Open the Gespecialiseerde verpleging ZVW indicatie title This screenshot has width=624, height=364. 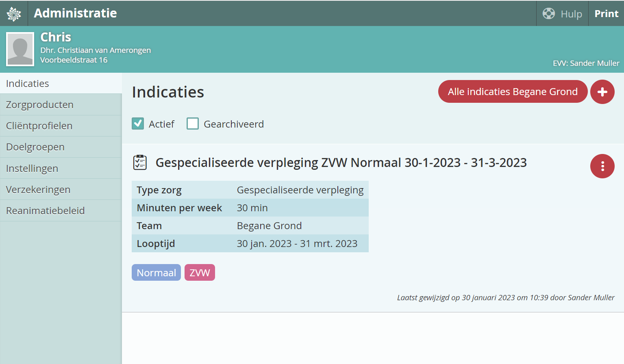click(341, 162)
